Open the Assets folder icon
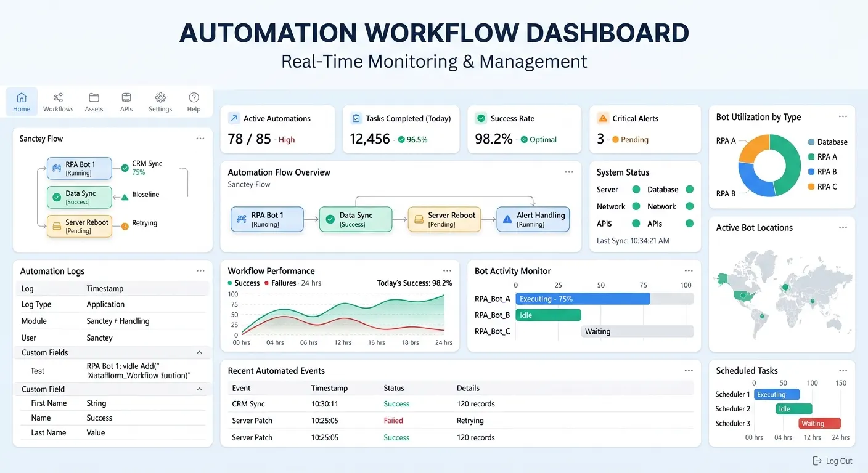Screen dimensions: 868x473 click(94, 97)
